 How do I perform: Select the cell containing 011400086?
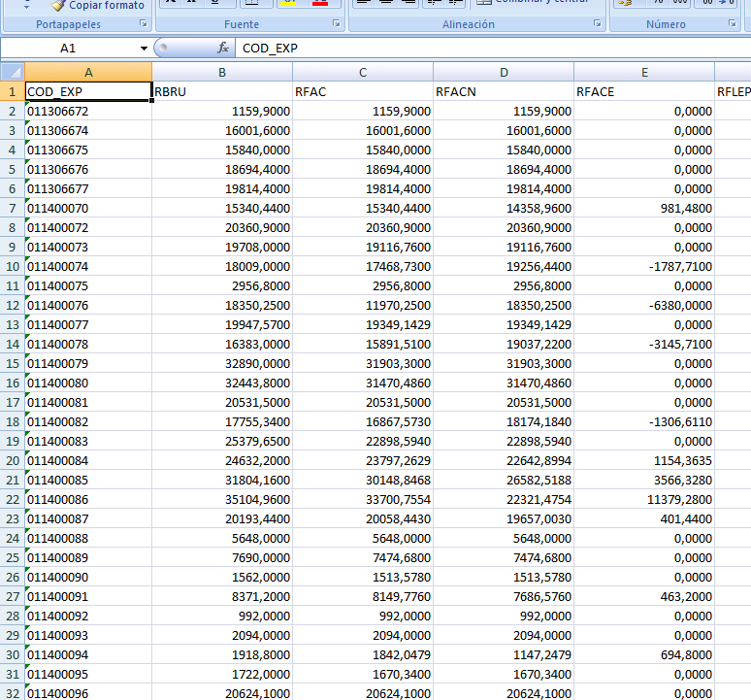pos(88,499)
